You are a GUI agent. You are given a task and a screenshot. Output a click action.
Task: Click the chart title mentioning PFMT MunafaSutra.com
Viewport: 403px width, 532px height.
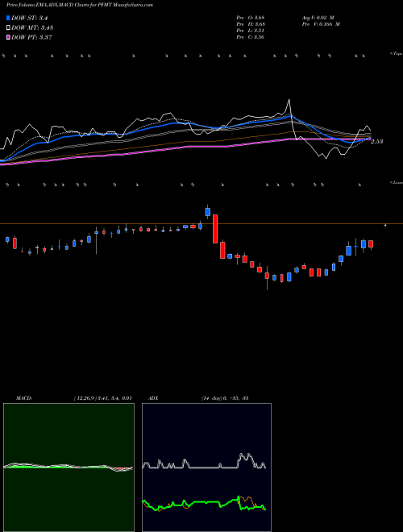79,5
